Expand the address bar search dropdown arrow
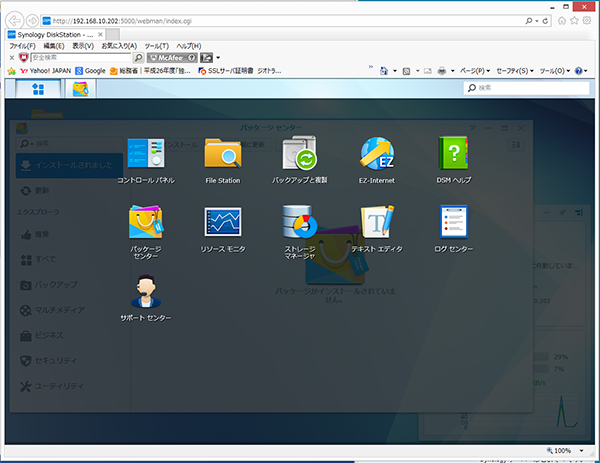This screenshot has height=463, width=600. pos(537,21)
